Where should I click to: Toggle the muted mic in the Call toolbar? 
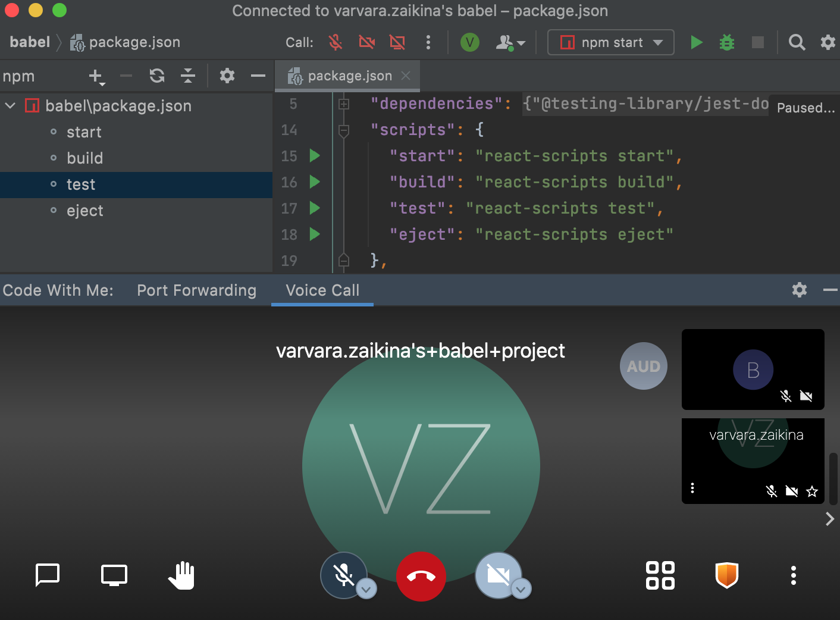(335, 42)
